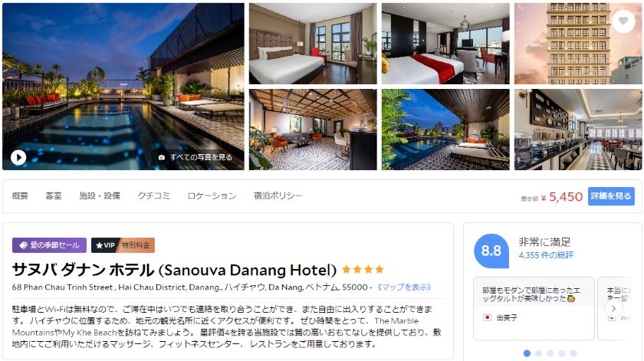Screen dimensions: 644x361
Task: Click the heart favorite icon
Action: [623, 21]
